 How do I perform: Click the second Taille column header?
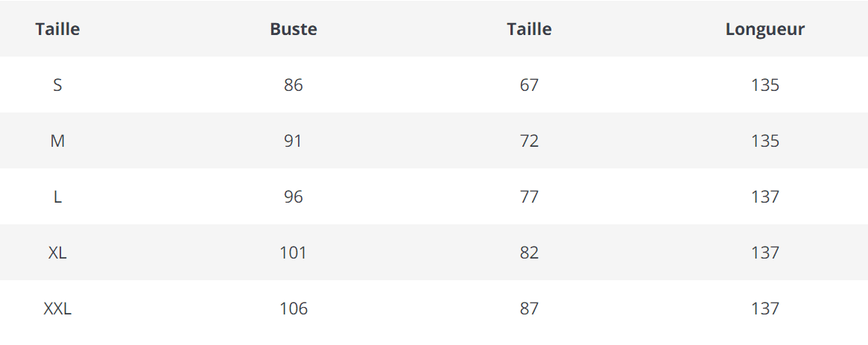[x=529, y=29]
